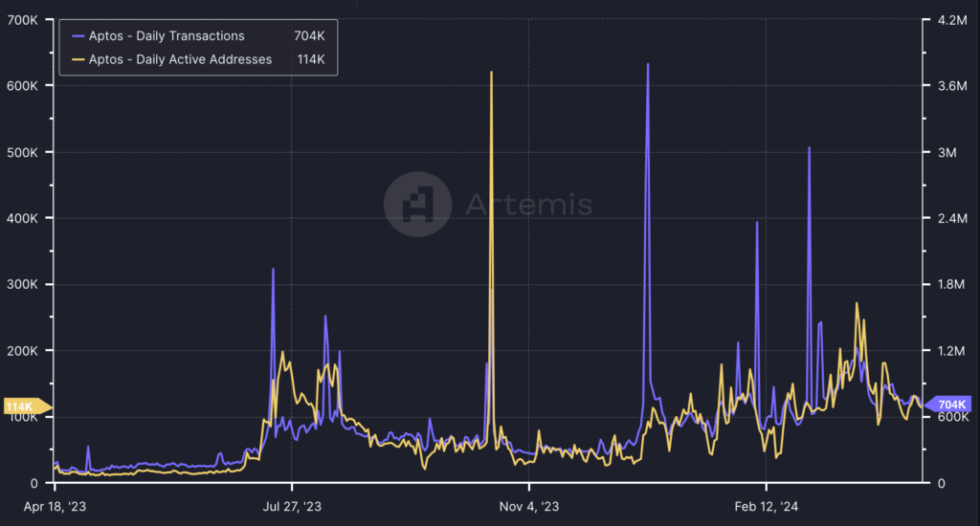980x526 pixels.
Task: Select the 114K value in the legend
Action: (309, 59)
